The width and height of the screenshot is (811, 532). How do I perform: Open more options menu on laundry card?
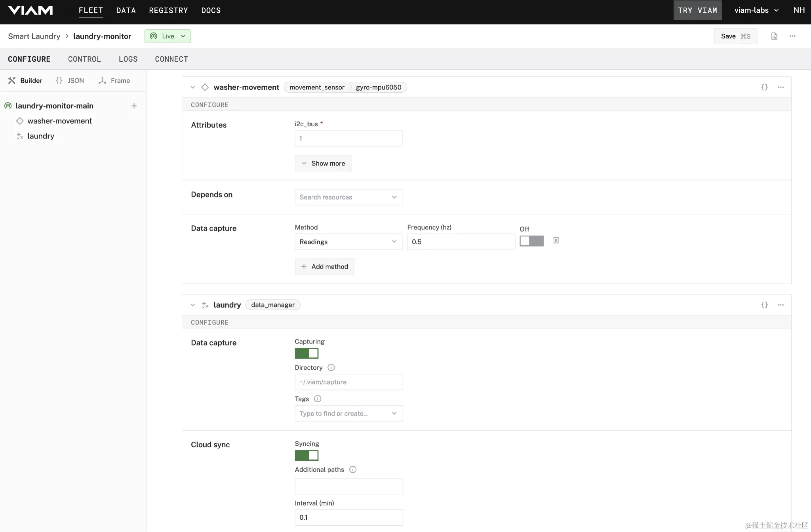[781, 305]
